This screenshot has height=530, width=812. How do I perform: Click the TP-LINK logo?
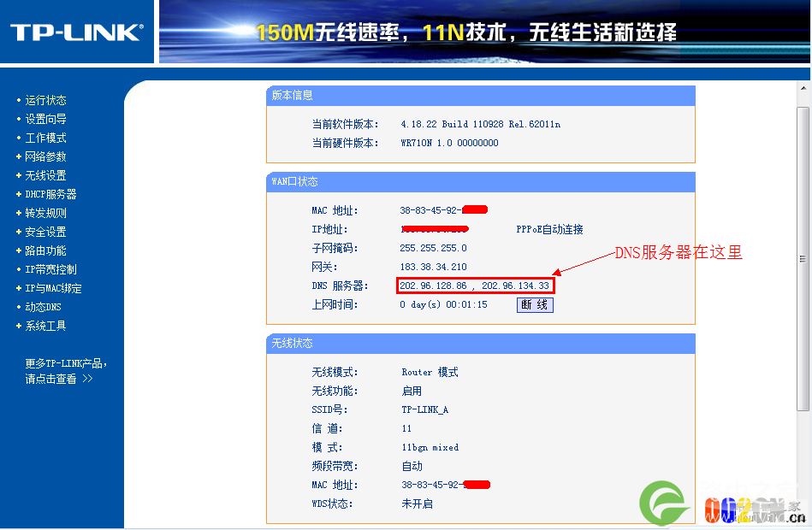tap(77, 32)
